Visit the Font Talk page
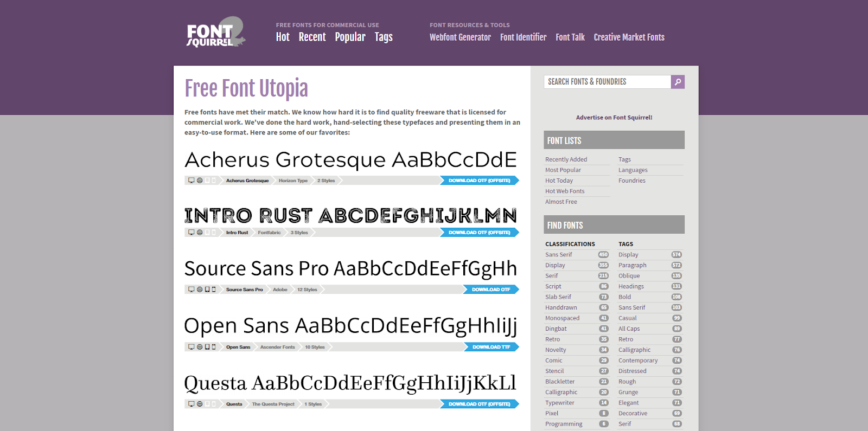This screenshot has width=868, height=431. coord(570,37)
